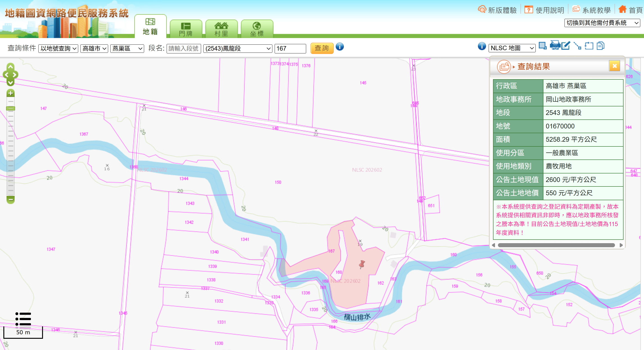The height and width of the screenshot is (350, 644).
Task: Click the layer overlay square icon
Action: (x=542, y=46)
